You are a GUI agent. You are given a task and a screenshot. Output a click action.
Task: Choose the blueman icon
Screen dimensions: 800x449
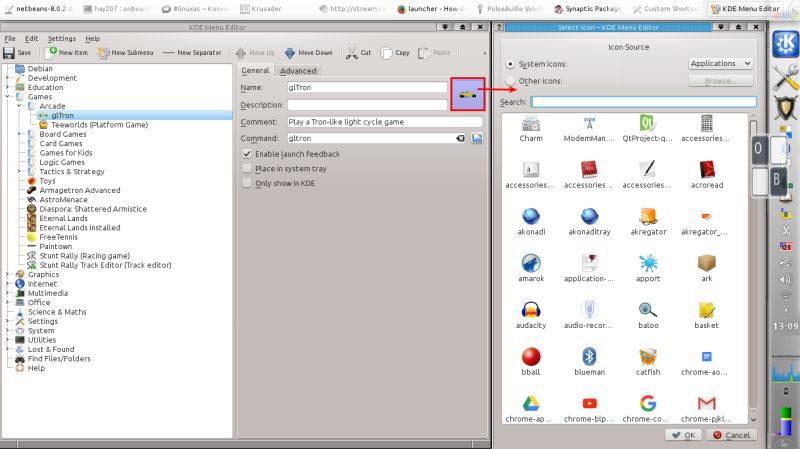click(589, 362)
